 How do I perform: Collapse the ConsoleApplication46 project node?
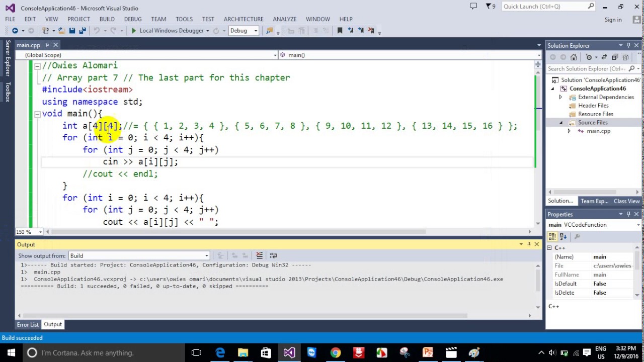pyautogui.click(x=553, y=88)
